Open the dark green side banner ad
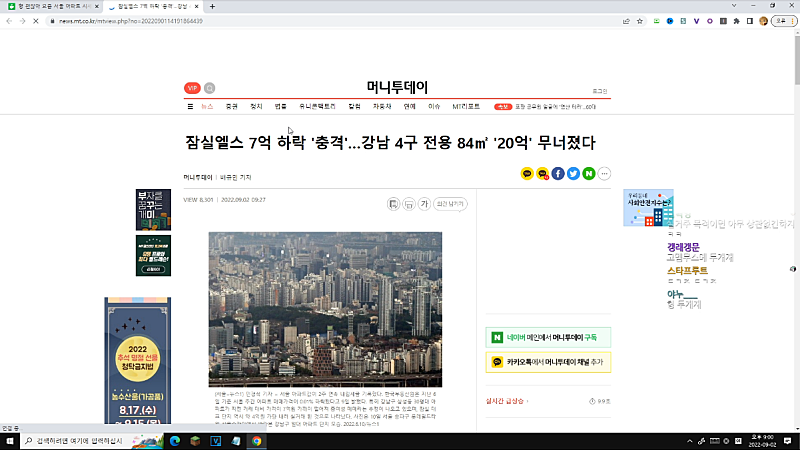 point(153,256)
